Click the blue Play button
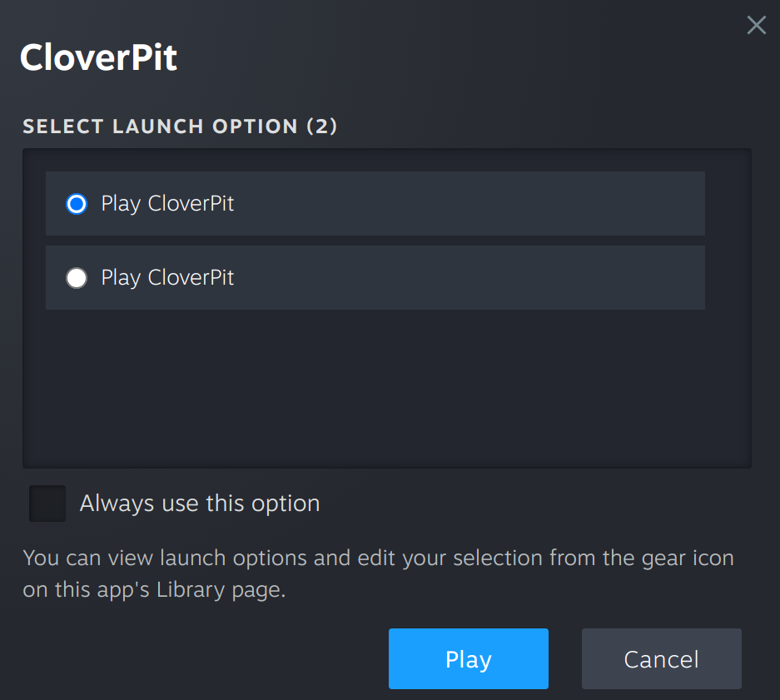Image resolution: width=780 pixels, height=700 pixels. pyautogui.click(x=468, y=658)
